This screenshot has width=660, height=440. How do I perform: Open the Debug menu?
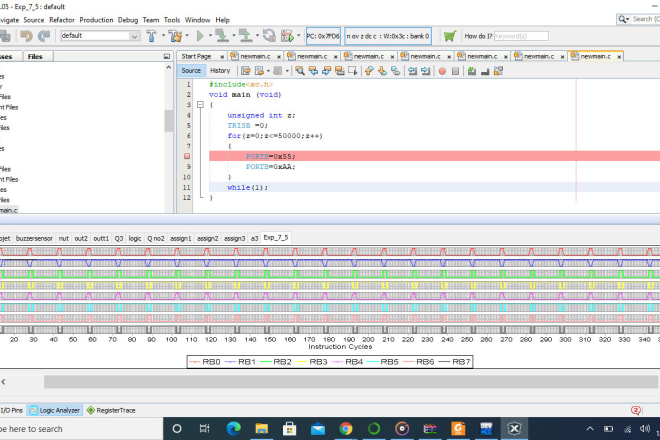tap(128, 20)
